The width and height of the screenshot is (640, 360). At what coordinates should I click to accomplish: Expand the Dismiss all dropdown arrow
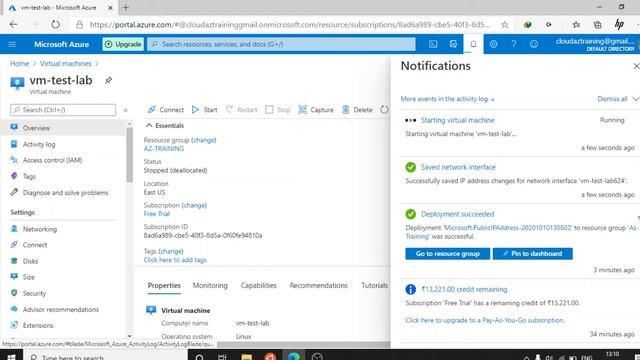(x=635, y=99)
